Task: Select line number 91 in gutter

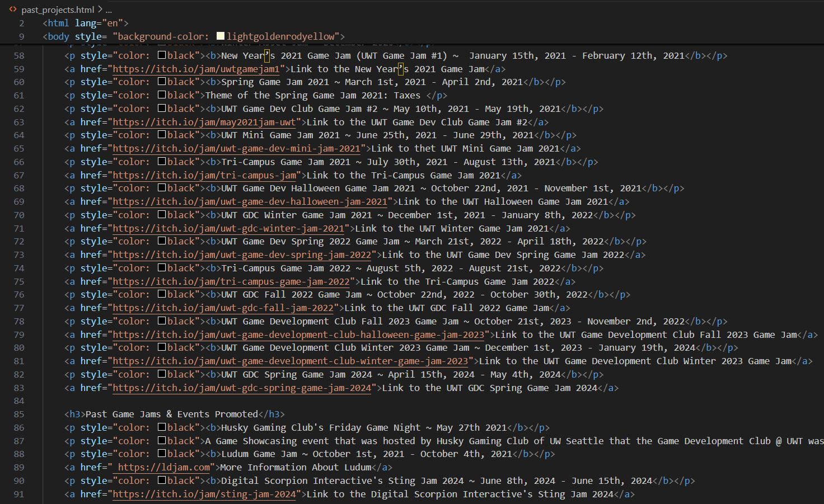Action: point(19,494)
